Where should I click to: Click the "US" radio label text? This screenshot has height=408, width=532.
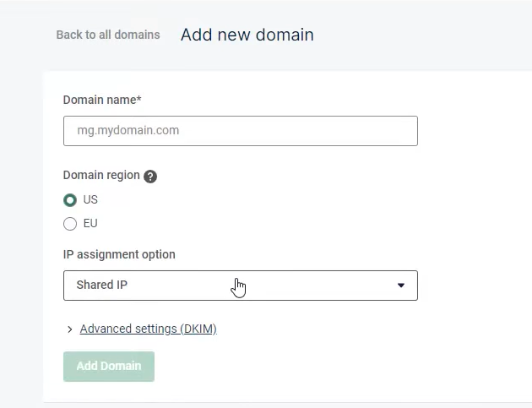coord(90,200)
